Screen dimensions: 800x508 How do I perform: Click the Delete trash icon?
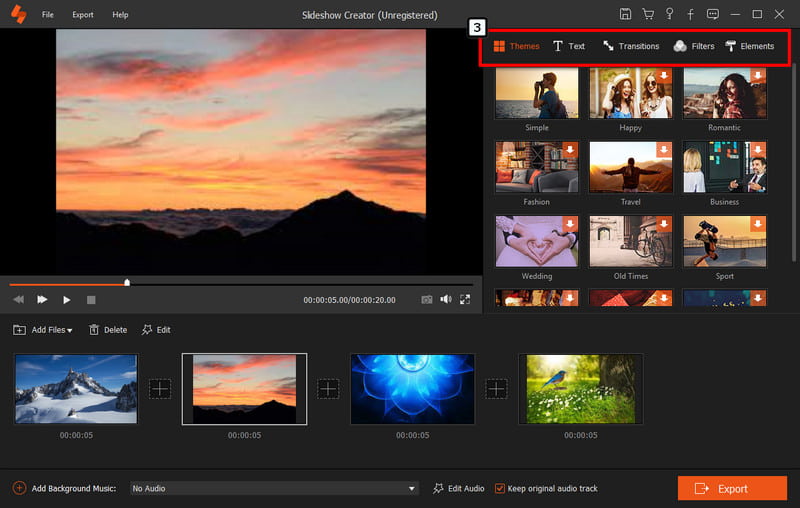[x=94, y=330]
